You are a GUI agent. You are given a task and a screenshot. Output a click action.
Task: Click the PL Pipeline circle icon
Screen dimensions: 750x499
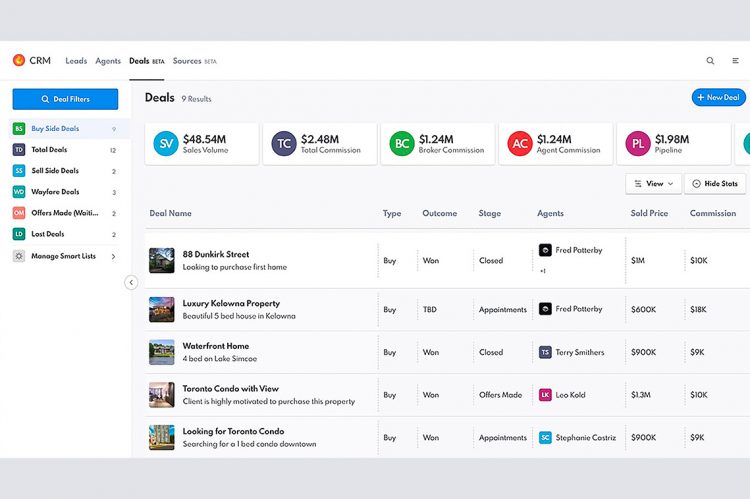(x=638, y=144)
